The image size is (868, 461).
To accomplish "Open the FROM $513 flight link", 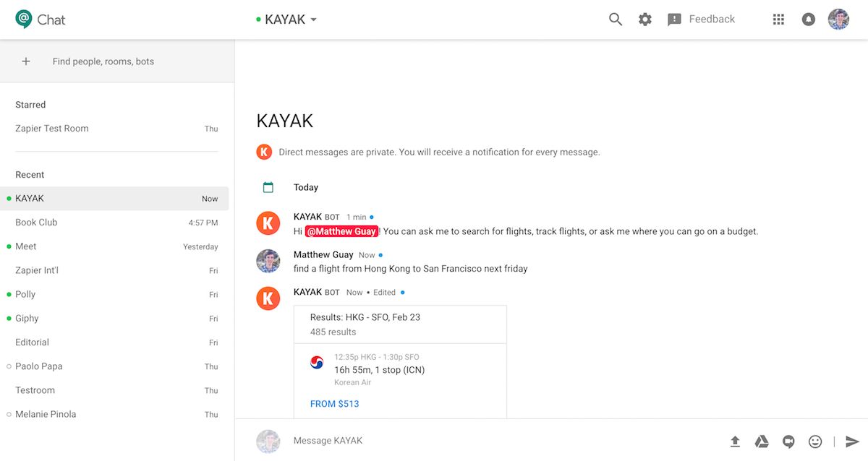I will coord(334,404).
